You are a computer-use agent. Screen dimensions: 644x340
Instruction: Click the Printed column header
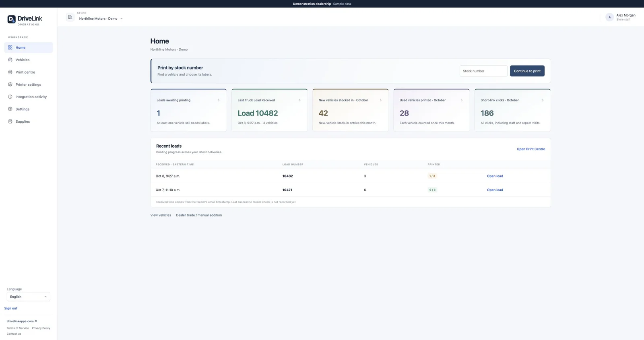[x=434, y=165]
